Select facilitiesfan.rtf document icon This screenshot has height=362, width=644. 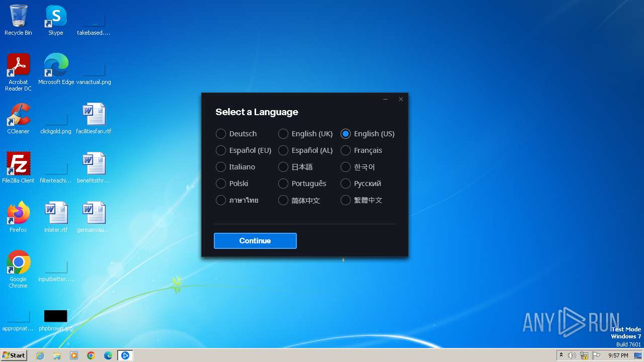click(x=94, y=119)
